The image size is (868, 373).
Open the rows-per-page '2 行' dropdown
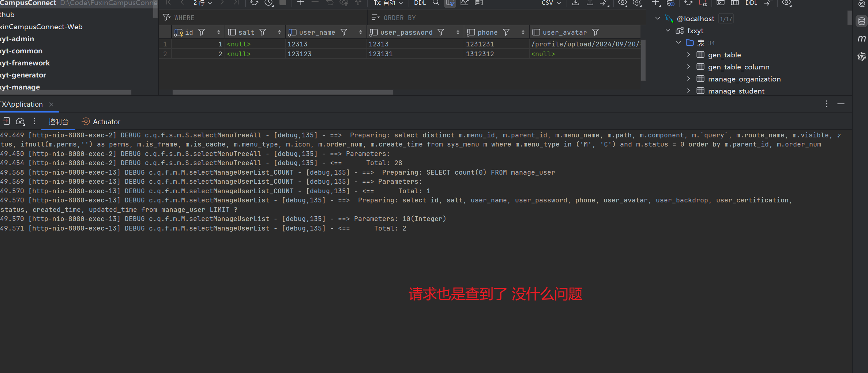(x=203, y=3)
